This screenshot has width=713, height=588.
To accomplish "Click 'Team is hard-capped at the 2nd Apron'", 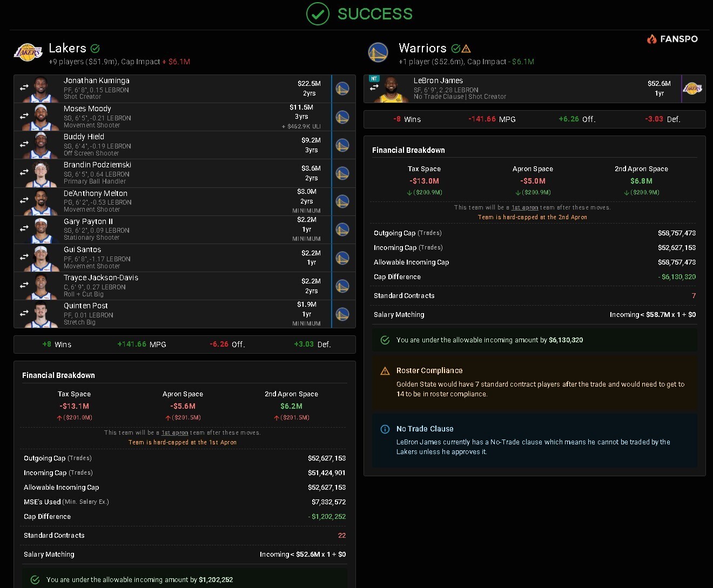I will (533, 217).
